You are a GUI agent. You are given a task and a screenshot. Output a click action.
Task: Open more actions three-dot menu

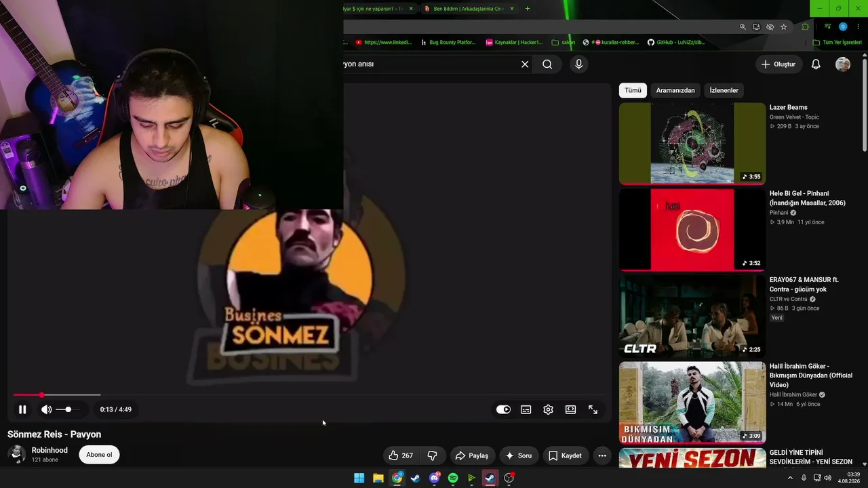click(x=602, y=455)
